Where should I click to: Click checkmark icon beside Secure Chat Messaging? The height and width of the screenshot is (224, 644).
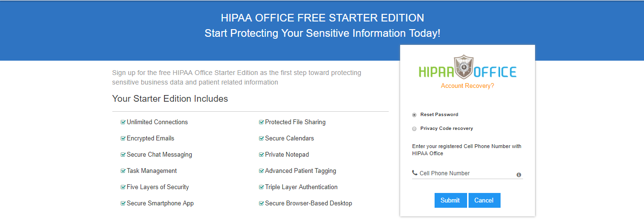pos(123,155)
